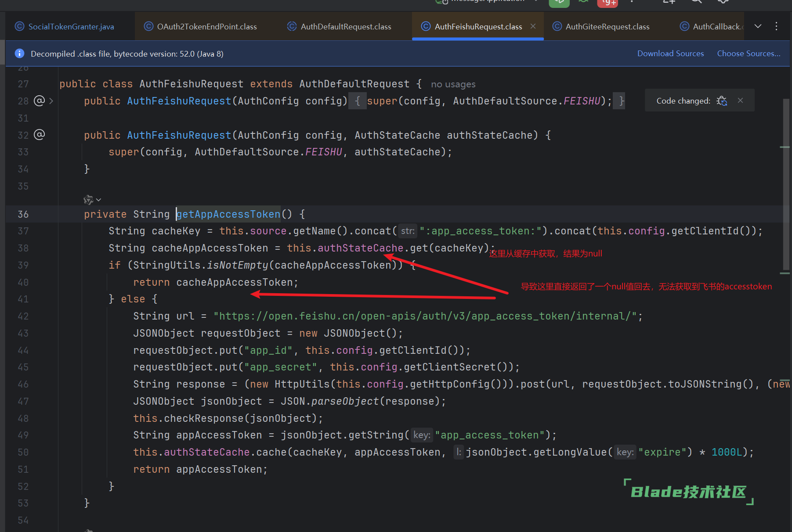792x532 pixels.
Task: Click the no usages inlay hint
Action: pyautogui.click(x=453, y=84)
